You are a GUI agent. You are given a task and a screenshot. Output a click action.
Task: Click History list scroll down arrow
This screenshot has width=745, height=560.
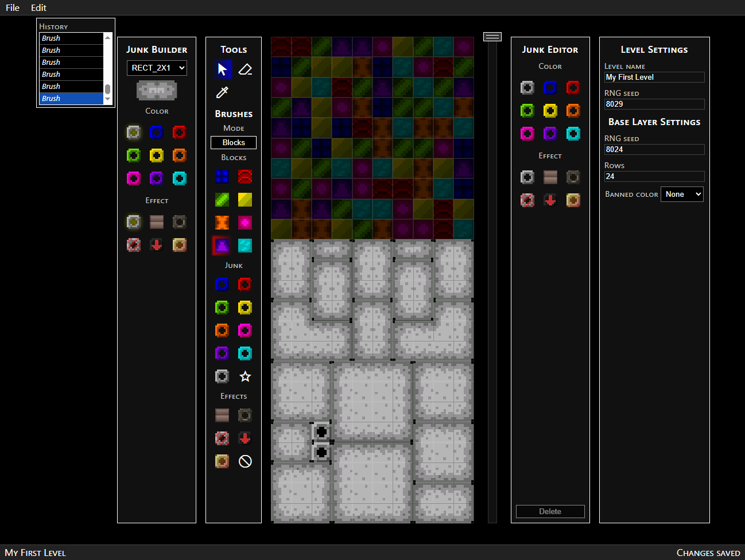[x=107, y=99]
